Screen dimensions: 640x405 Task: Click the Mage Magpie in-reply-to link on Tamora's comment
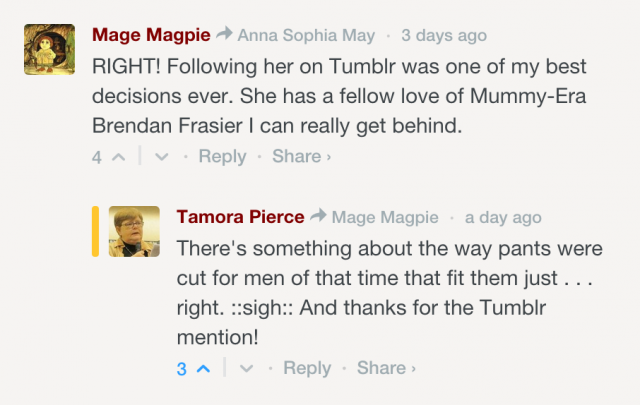click(383, 217)
